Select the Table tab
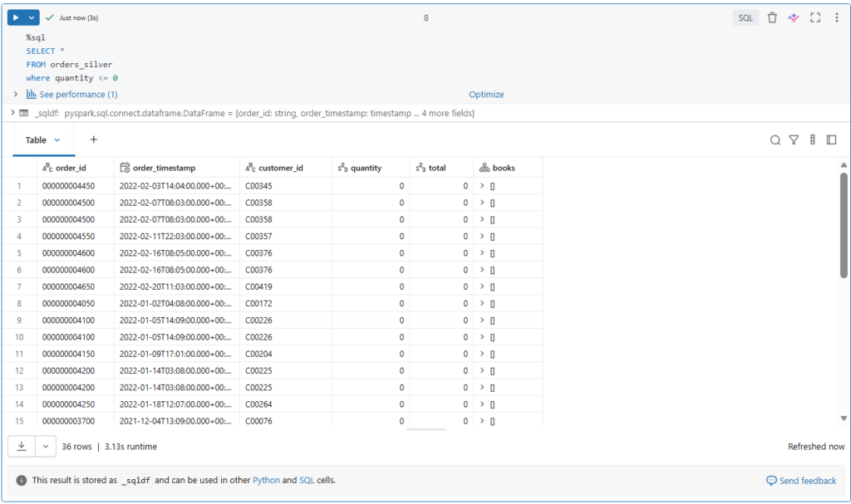 42,140
